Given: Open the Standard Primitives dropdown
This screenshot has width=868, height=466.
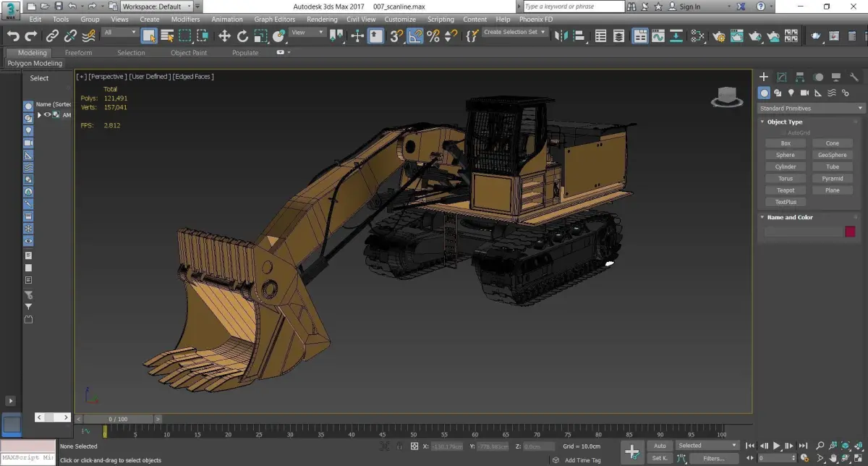Looking at the screenshot, I should point(811,108).
